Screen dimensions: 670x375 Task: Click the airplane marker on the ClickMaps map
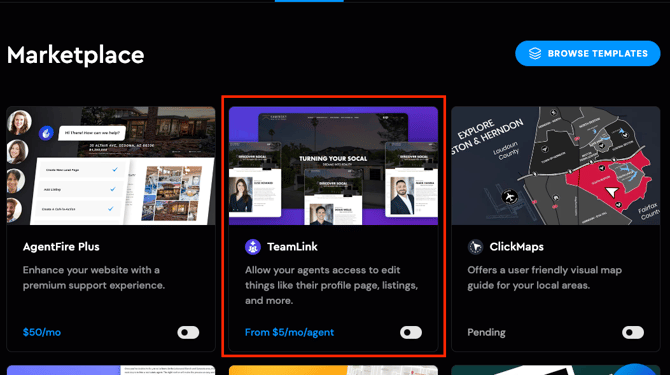[x=509, y=197]
